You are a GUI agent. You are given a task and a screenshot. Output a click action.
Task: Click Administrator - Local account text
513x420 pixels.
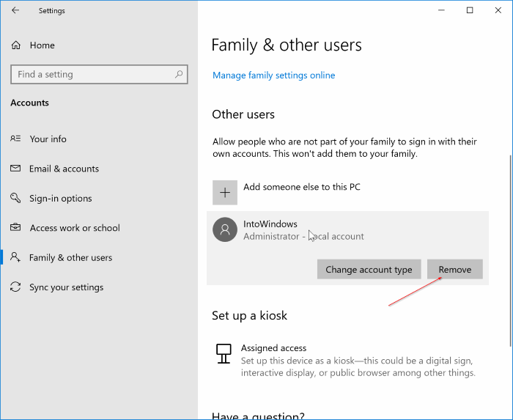click(x=303, y=236)
